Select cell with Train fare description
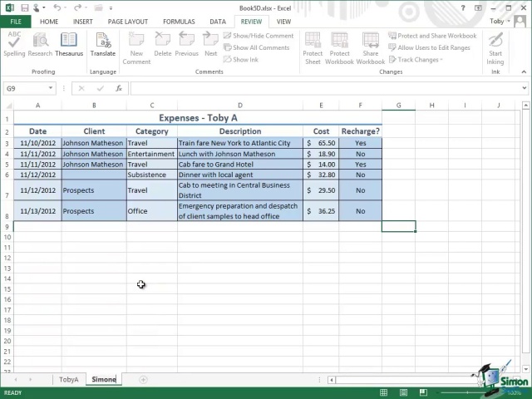This screenshot has height=399, width=532. click(x=239, y=143)
